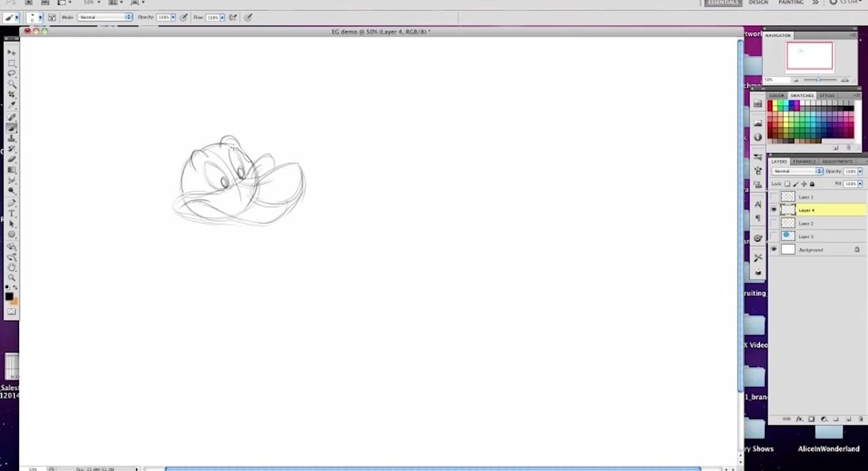
Task: Create new layer in Layers panel
Action: point(848,418)
